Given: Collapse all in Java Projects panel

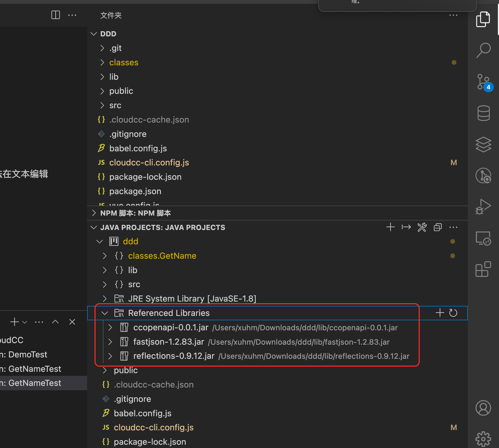Looking at the screenshot, I should 438,228.
